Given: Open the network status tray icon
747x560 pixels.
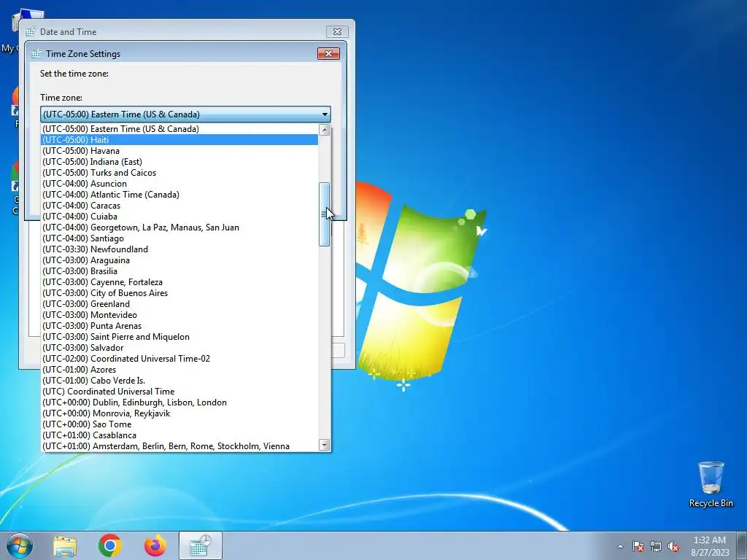Looking at the screenshot, I should [656, 546].
